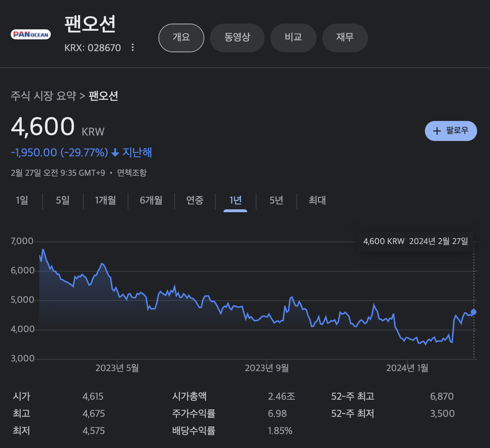Click the 52-주 최고 value 6,870

pos(442,396)
